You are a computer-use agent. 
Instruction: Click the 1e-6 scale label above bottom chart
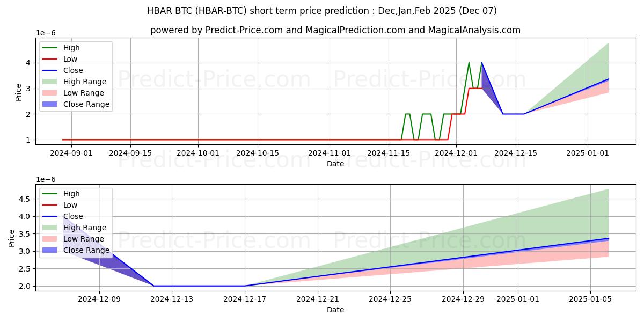coord(46,179)
